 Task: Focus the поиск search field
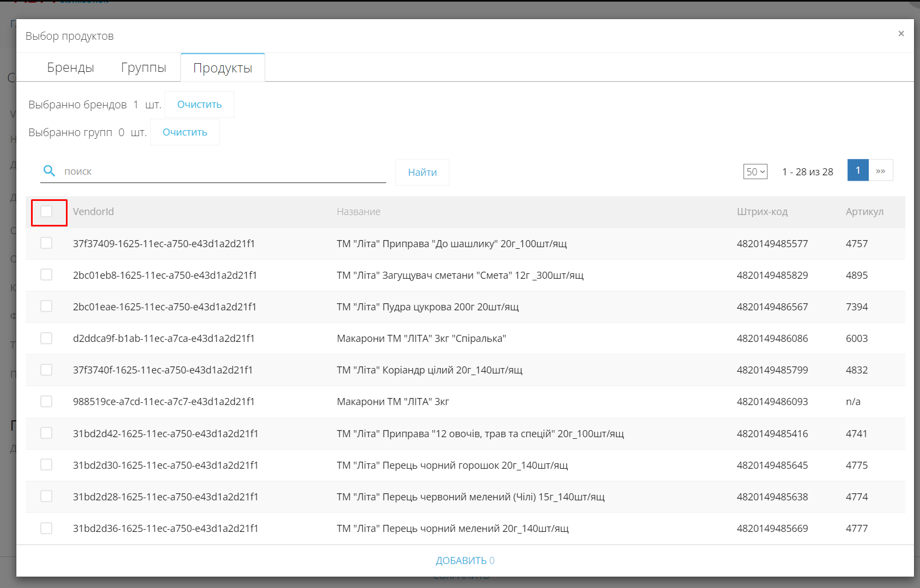point(224,171)
